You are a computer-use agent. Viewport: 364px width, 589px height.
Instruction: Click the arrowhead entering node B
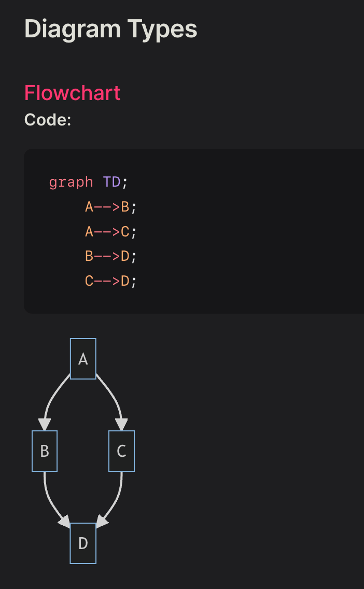pos(45,425)
